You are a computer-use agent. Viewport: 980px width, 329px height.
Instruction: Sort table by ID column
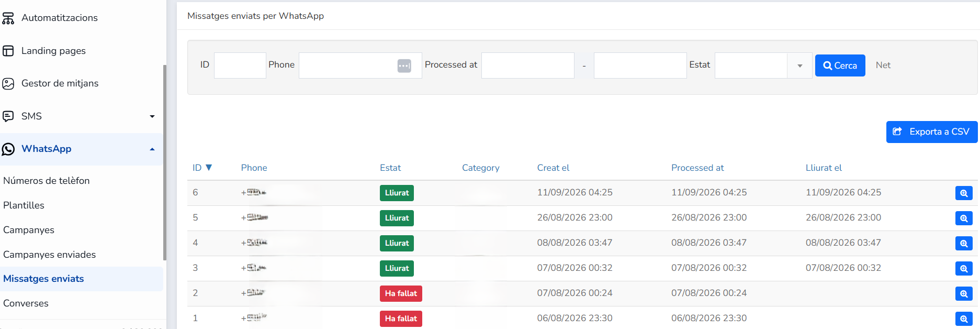(202, 168)
